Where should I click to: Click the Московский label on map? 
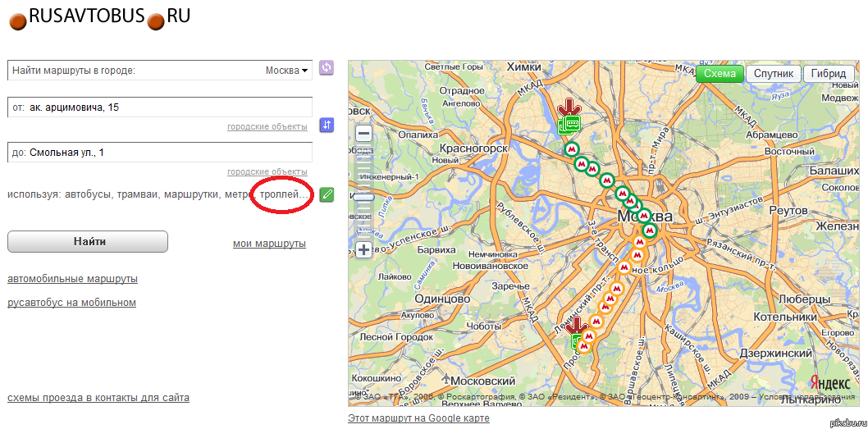[483, 381]
